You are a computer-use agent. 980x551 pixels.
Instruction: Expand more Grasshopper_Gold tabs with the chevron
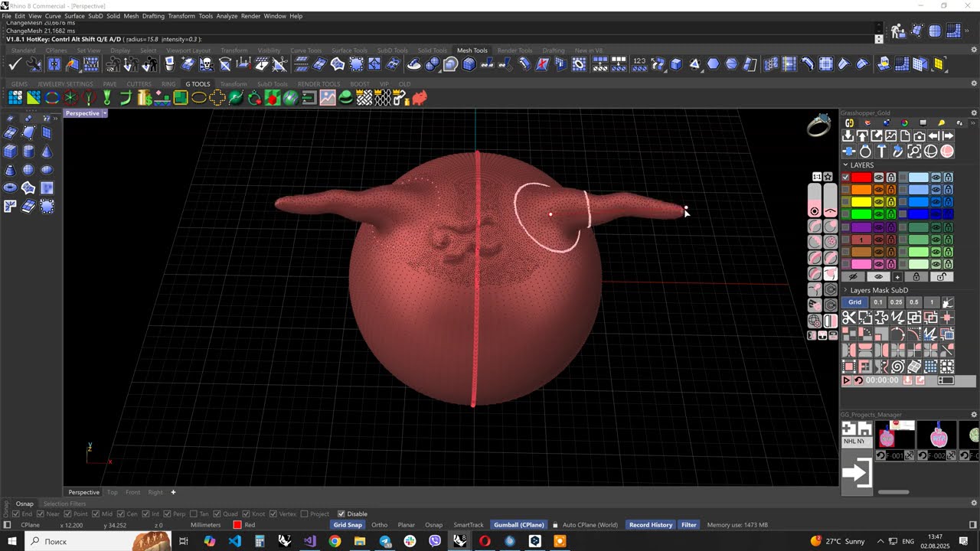973,122
